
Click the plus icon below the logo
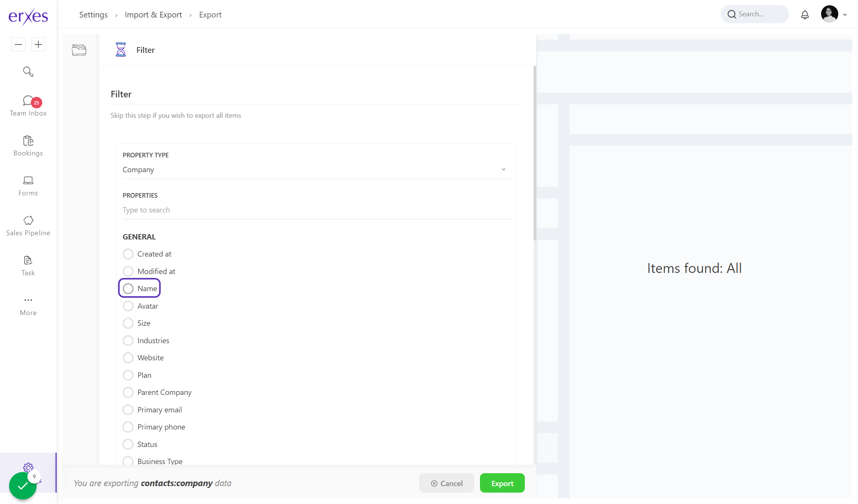38,44
